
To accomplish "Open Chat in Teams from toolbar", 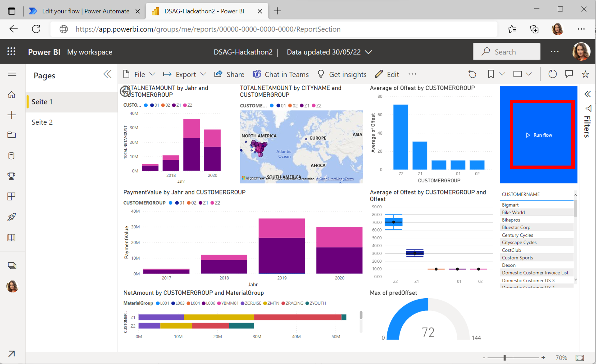I will pyautogui.click(x=281, y=74).
